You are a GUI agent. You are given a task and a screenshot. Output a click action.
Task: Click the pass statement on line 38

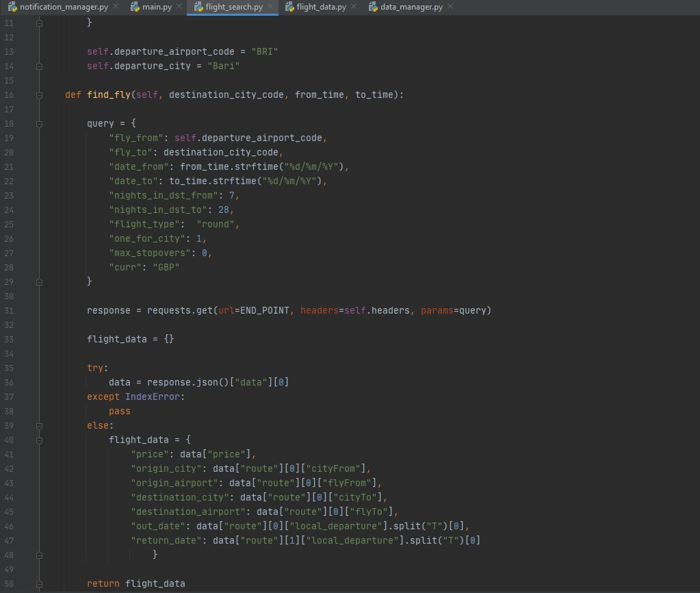point(120,411)
